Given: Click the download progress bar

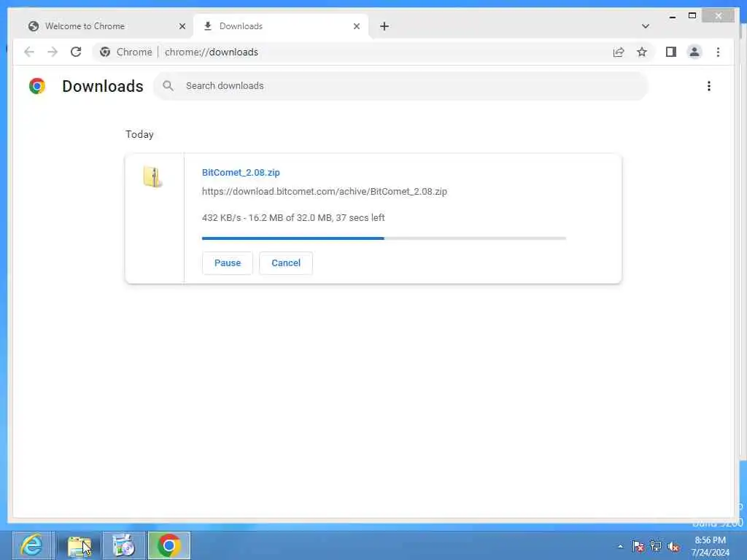Looking at the screenshot, I should [x=384, y=238].
